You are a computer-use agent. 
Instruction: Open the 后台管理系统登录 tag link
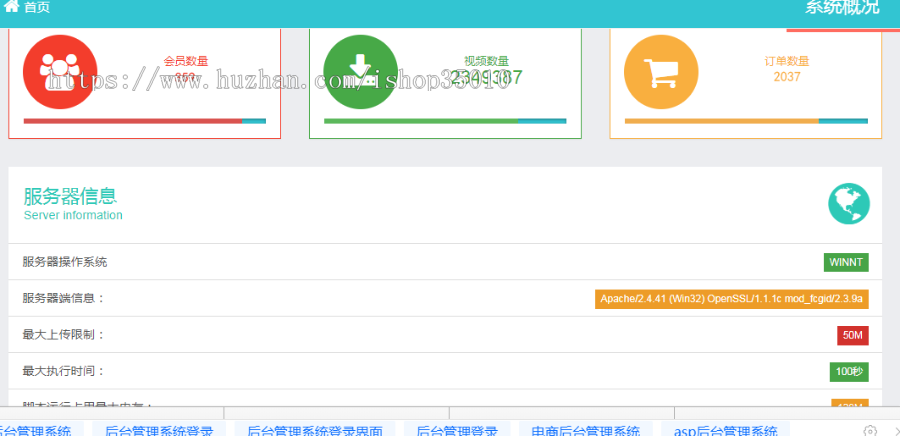pyautogui.click(x=160, y=430)
